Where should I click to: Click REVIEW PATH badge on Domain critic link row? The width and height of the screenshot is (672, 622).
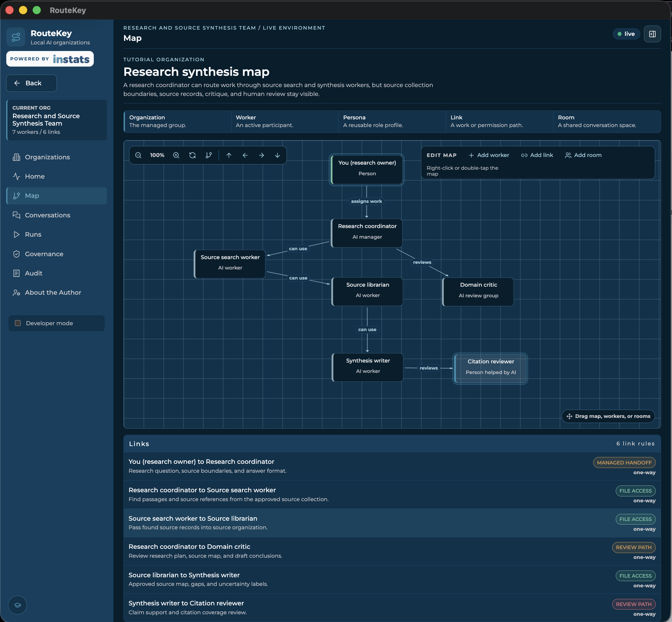click(x=634, y=547)
